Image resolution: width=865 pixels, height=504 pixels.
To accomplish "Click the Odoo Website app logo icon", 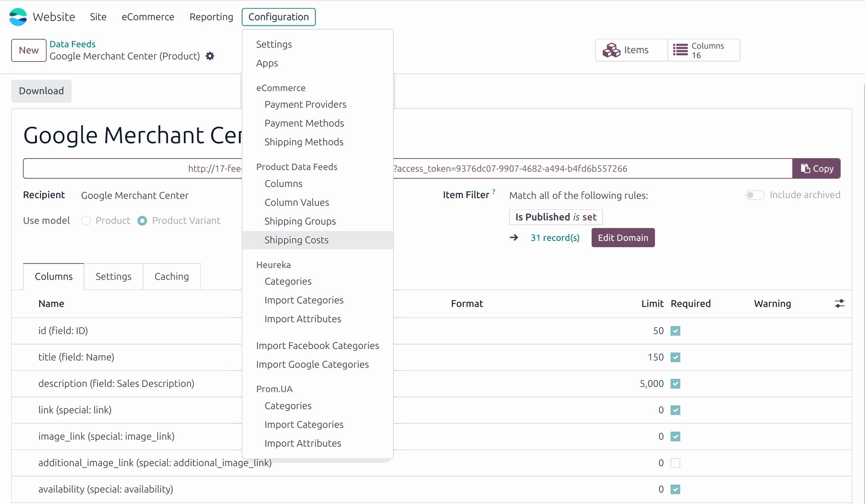I will coord(18,17).
